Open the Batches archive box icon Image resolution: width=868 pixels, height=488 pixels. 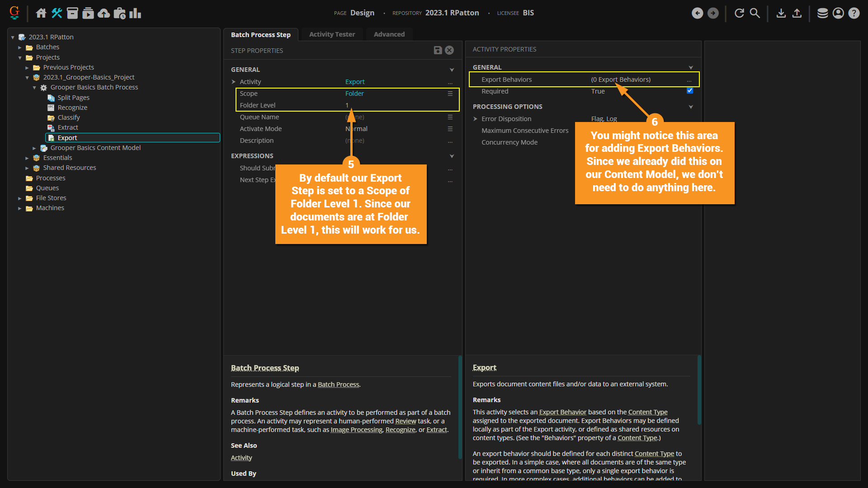pos(72,13)
